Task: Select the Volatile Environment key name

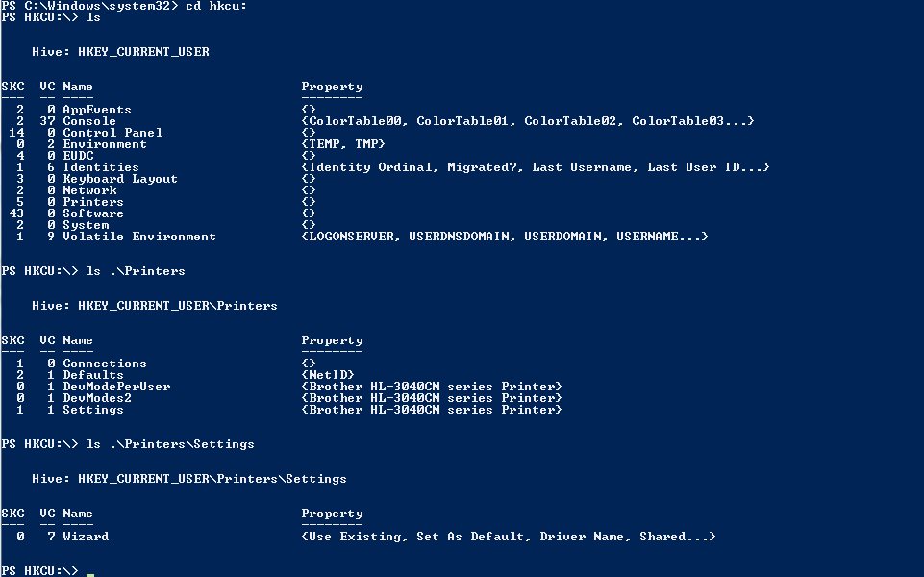Action: [139, 237]
